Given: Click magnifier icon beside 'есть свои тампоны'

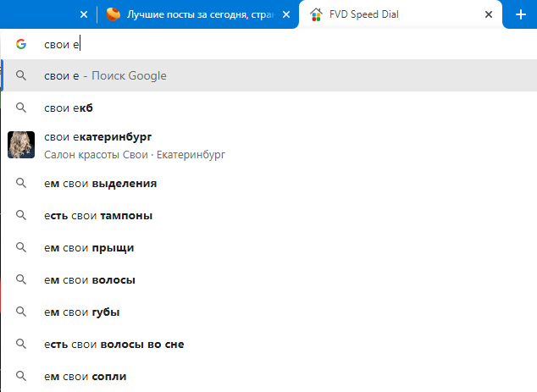Looking at the screenshot, I should click(21, 215).
